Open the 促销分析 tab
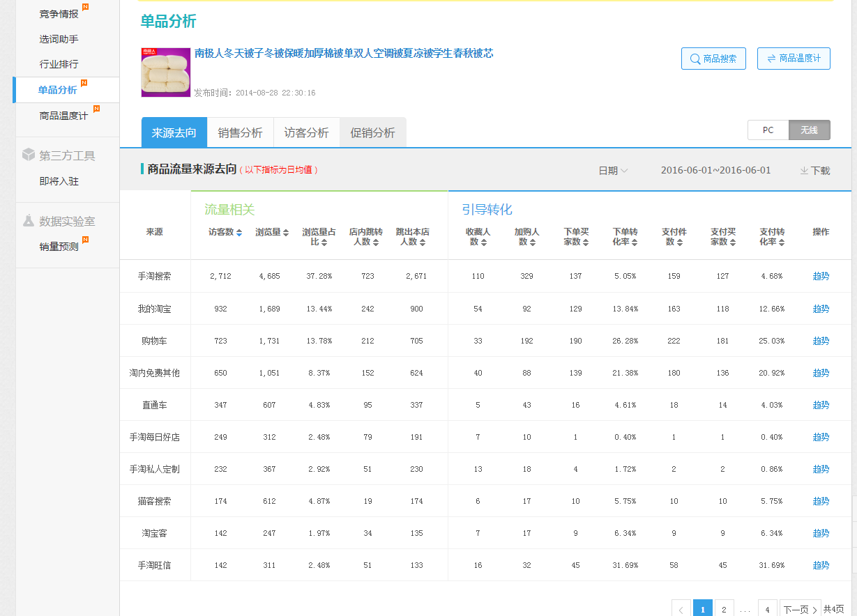 pyautogui.click(x=372, y=133)
